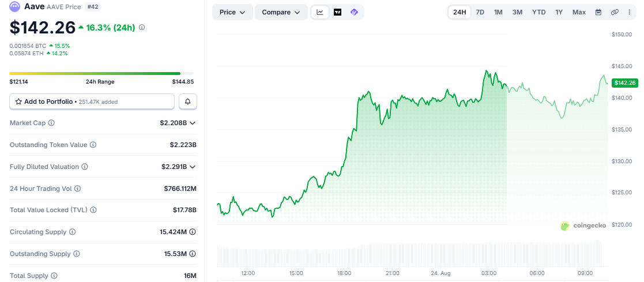Screen dimensions: 644x282
Task: Select the 1Y time range
Action: [559, 12]
